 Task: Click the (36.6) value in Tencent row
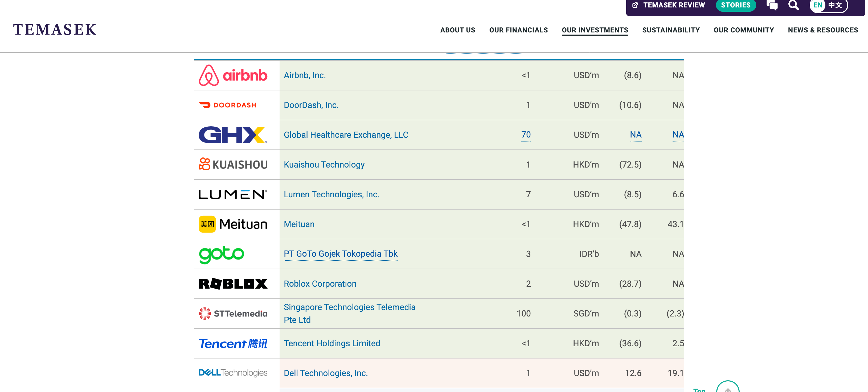point(630,343)
